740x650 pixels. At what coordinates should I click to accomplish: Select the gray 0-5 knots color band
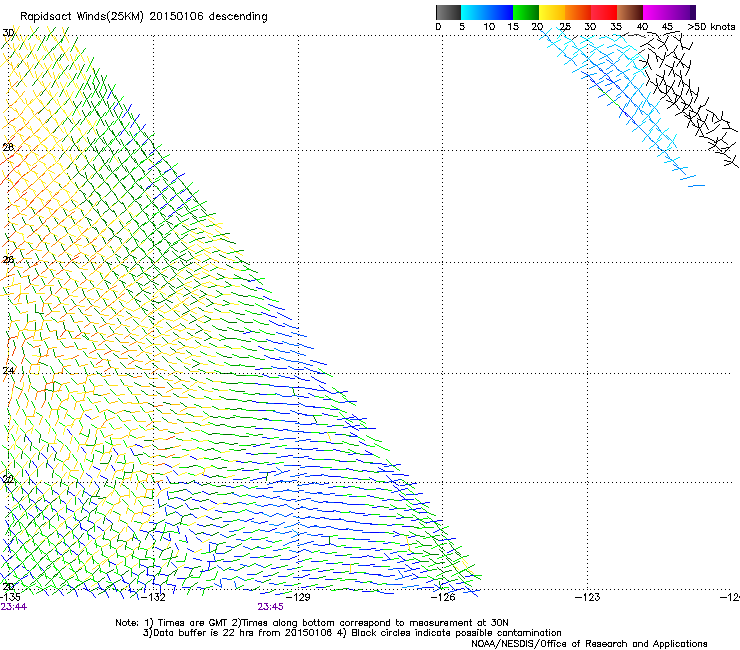448,12
